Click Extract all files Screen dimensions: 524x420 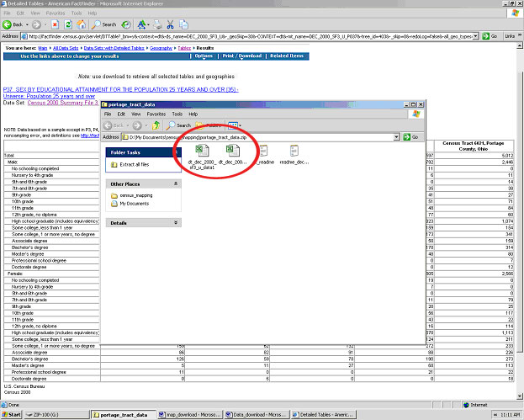[x=130, y=164]
